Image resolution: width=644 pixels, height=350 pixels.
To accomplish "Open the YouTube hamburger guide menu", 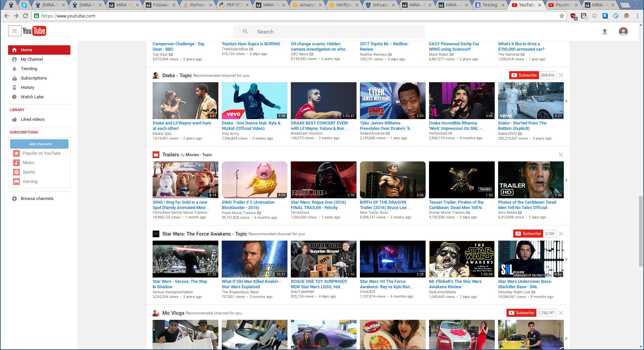I will pos(14,31).
